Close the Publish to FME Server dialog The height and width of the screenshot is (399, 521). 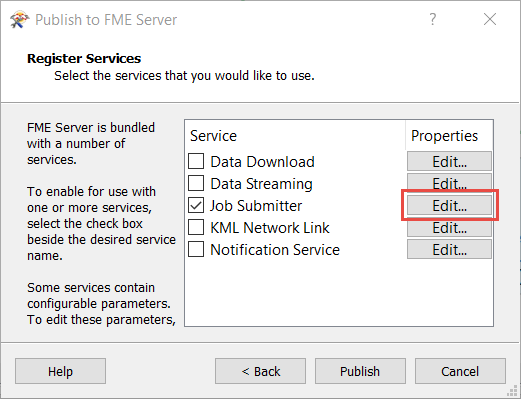pos(490,19)
